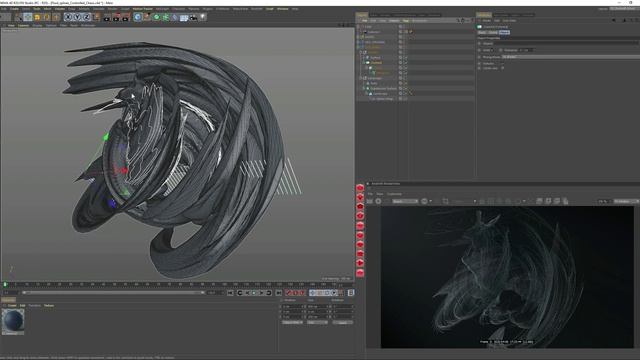
Task: Open the Size mode dropdown in Coordinates
Action: click(x=317, y=322)
